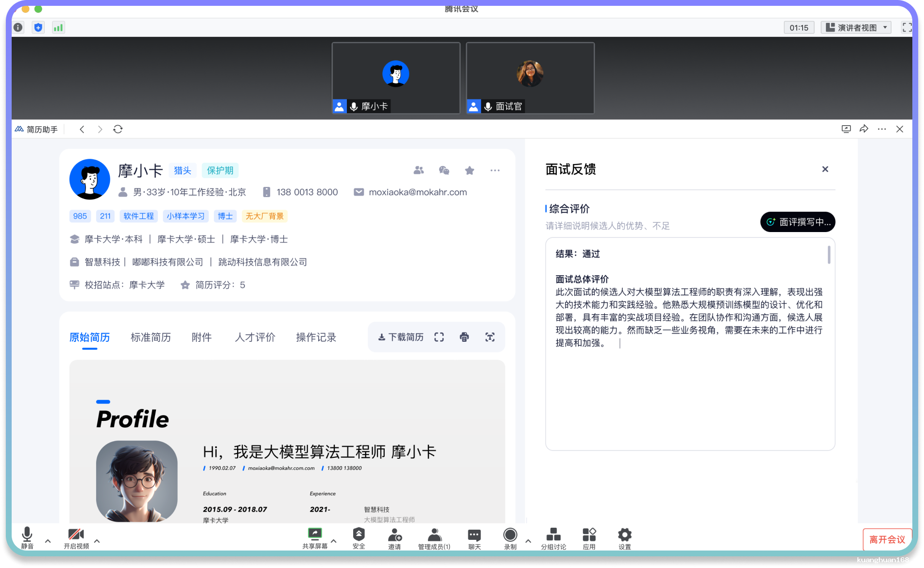Click into the feedback text area

click(x=690, y=344)
